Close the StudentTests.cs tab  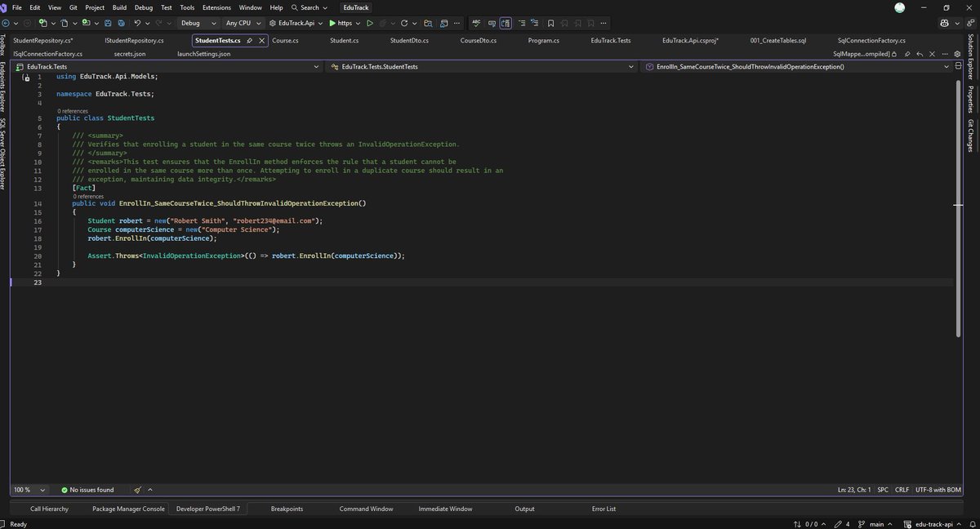(261, 40)
